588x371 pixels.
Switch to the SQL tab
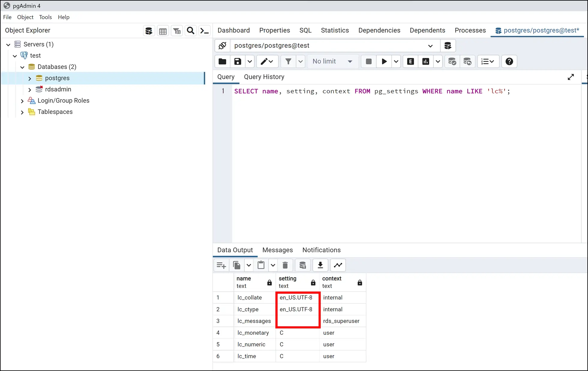click(x=305, y=30)
